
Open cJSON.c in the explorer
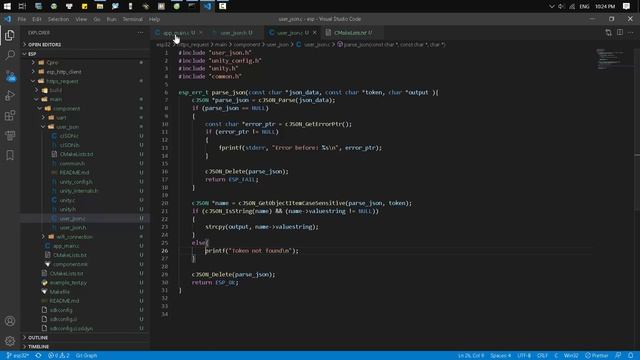[69, 136]
